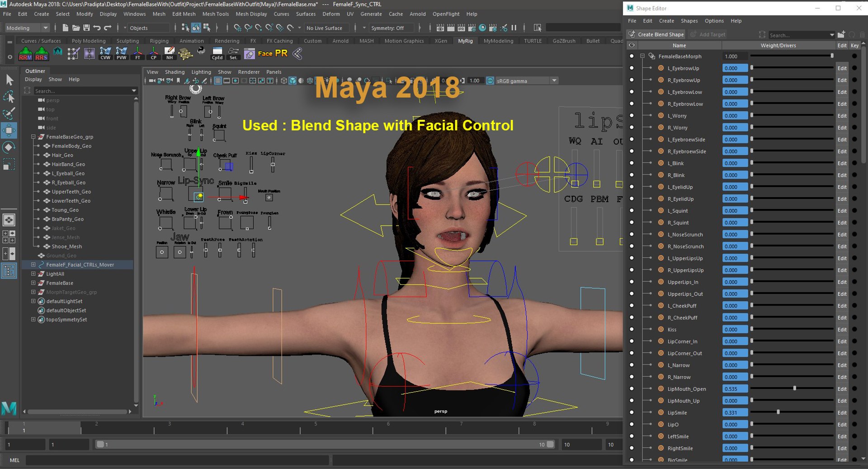Click Create Blend Shape button
Viewport: 868px width, 469px height.
656,34
